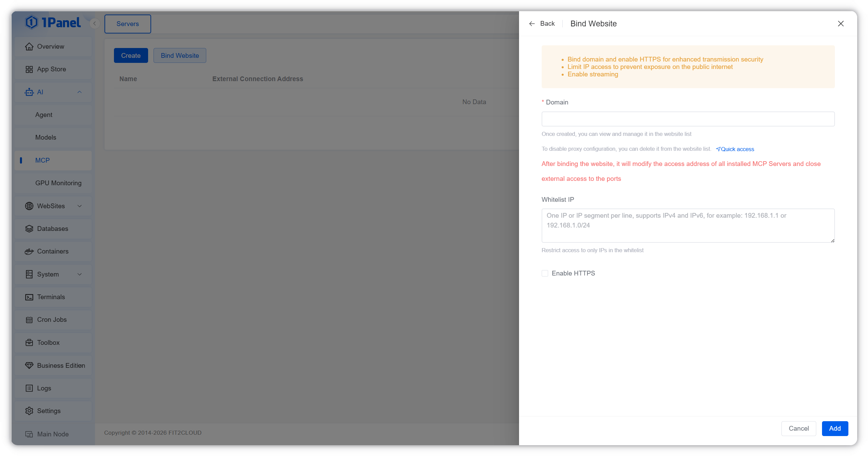Click External Connection Address column header
Viewport: 868px width, 456px height.
258,79
